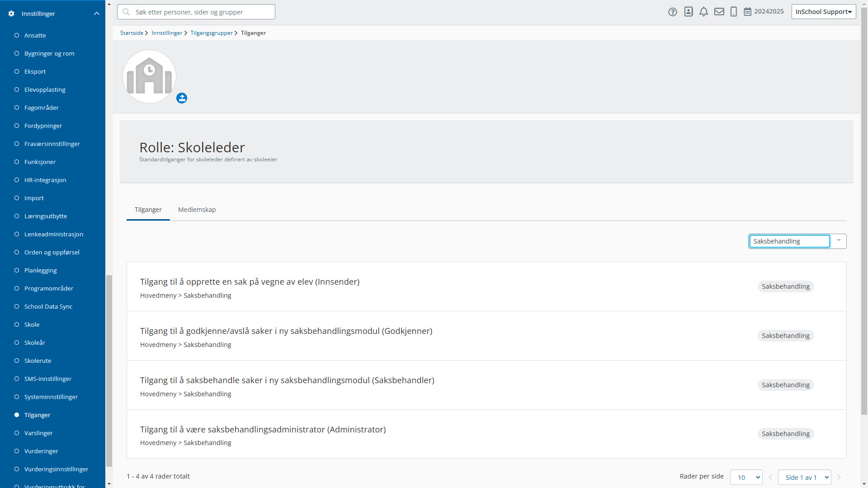Click the sidebar vertical scrollbar thumb

(x=108, y=371)
